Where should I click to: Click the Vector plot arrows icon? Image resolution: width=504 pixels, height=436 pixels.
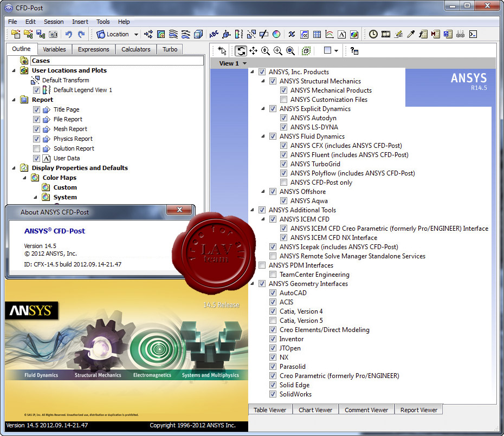coord(148,34)
